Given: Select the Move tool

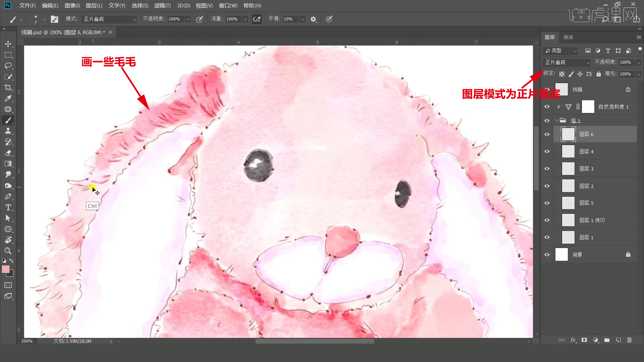Looking at the screenshot, I should click(8, 44).
